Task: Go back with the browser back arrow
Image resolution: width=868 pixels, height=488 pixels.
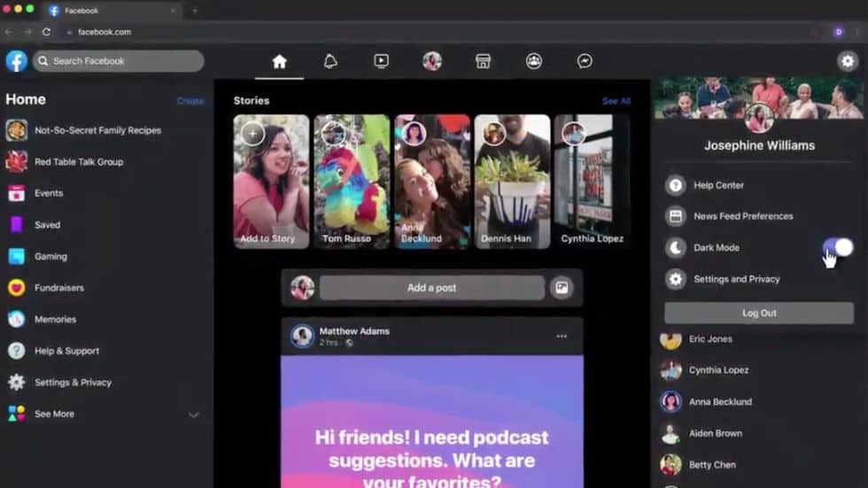Action: pyautogui.click(x=8, y=32)
